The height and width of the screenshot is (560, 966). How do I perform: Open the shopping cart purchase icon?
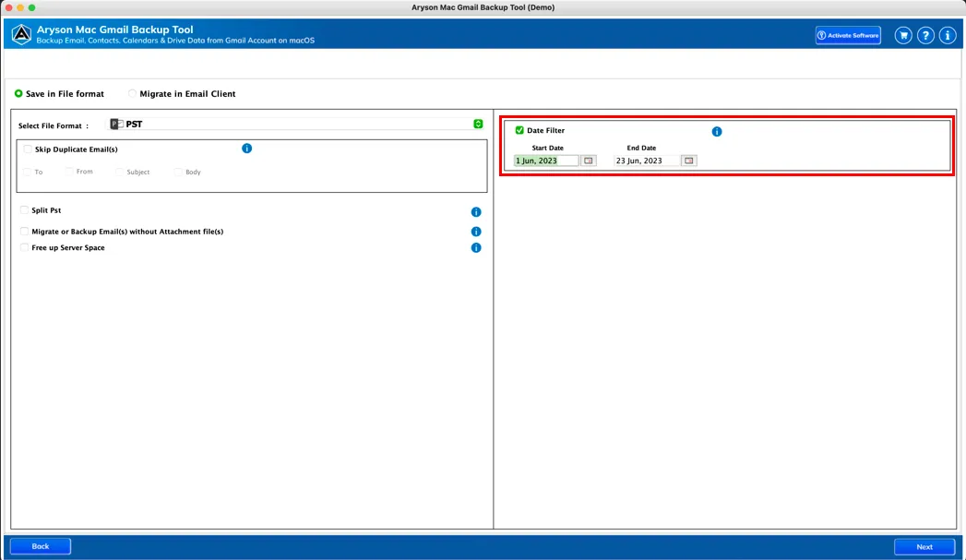click(903, 36)
